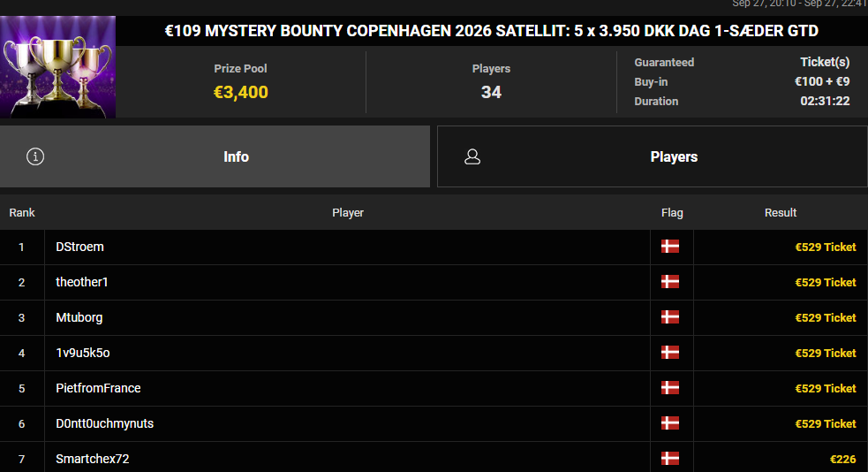
Task: Open player DStroem's name
Action: tap(79, 247)
